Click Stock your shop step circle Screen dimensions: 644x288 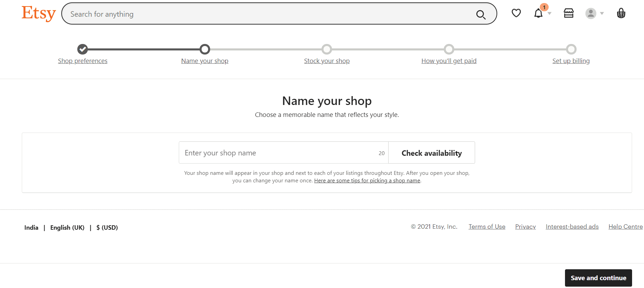(327, 49)
